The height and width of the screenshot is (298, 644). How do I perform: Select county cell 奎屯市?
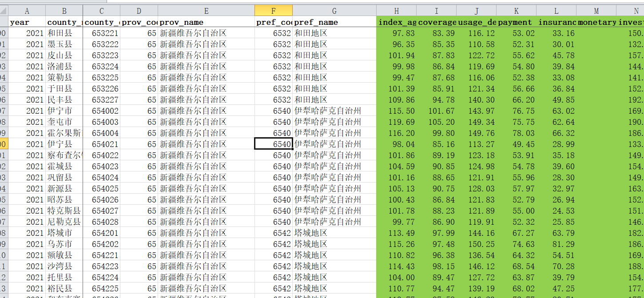(64, 122)
